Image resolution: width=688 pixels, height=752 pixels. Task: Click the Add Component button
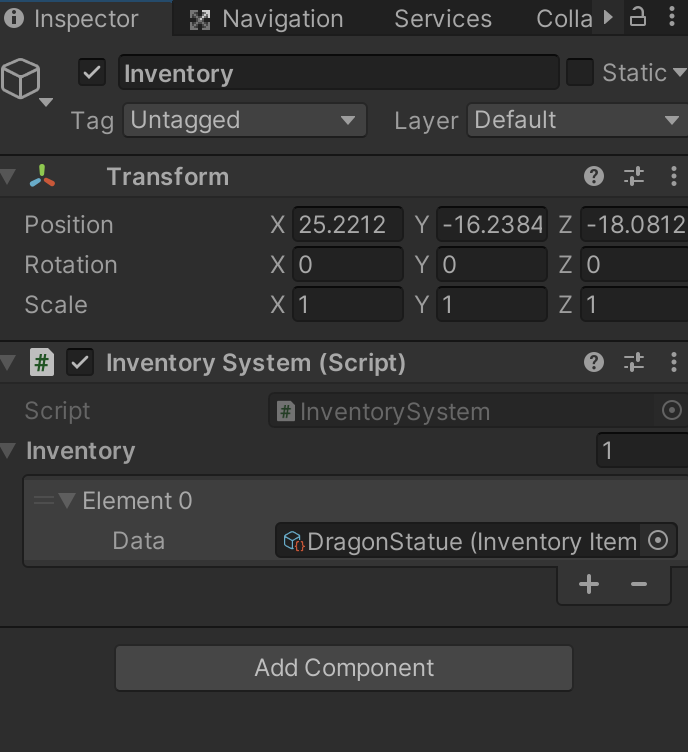tap(344, 668)
